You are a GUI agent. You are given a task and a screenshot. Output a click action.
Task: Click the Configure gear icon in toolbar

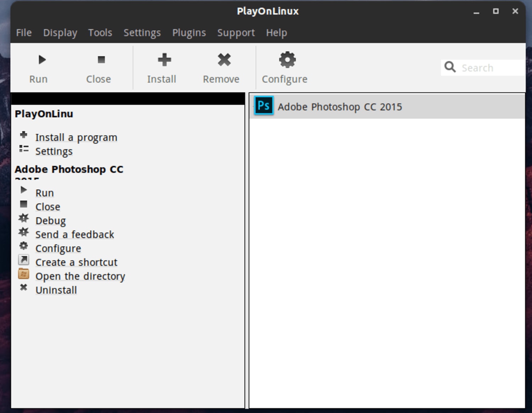(287, 60)
